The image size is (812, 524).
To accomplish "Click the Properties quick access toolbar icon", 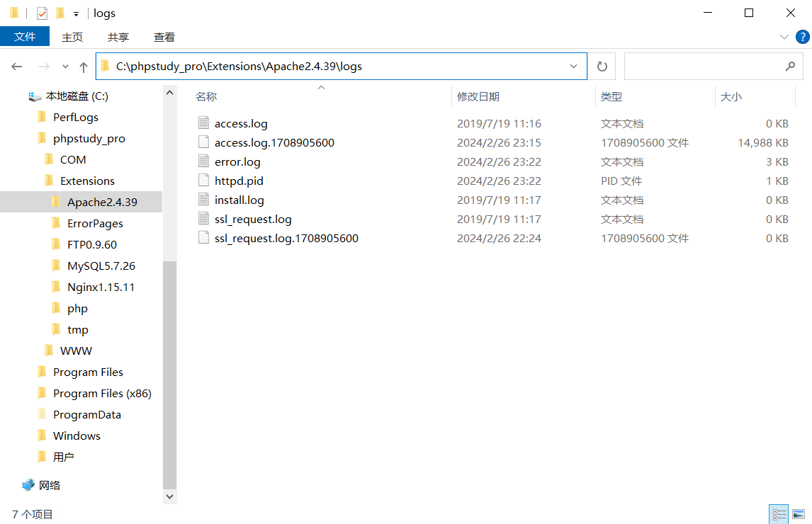I will point(42,13).
